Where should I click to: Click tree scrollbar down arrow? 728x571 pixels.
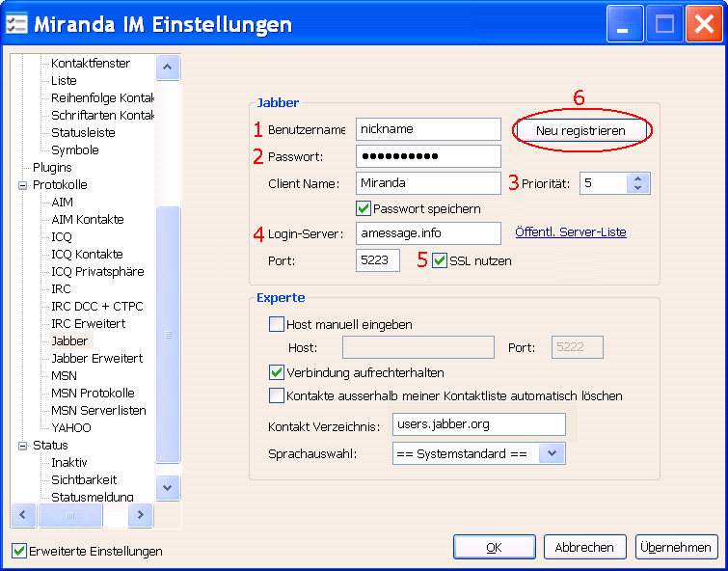(x=168, y=487)
